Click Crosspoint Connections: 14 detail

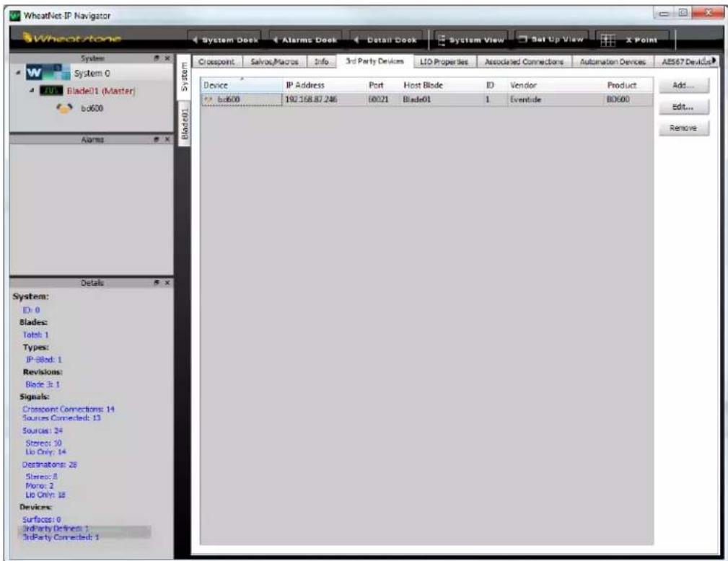click(x=69, y=410)
